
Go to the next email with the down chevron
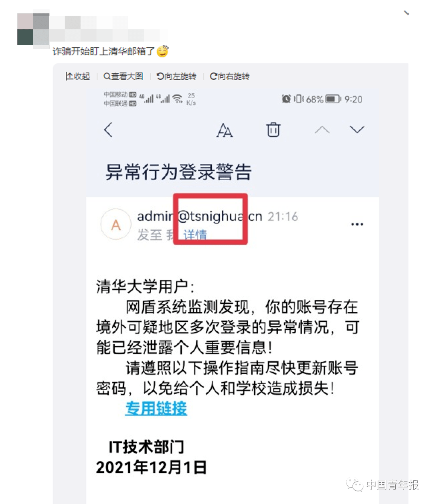357,129
